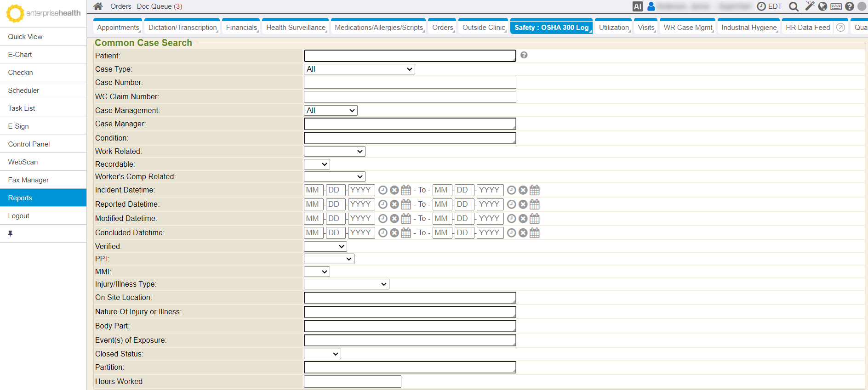This screenshot has width=868, height=390.
Task: Open Doc Queue link in header
Action: point(159,6)
